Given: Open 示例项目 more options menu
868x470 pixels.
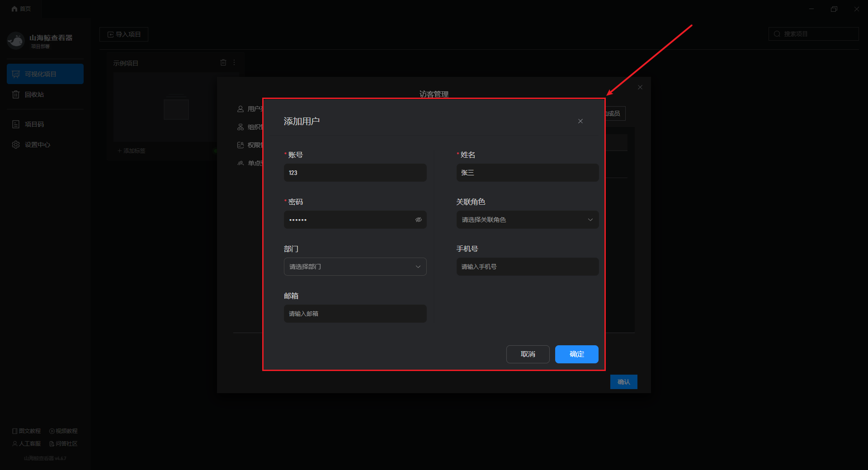Looking at the screenshot, I should pos(234,62).
